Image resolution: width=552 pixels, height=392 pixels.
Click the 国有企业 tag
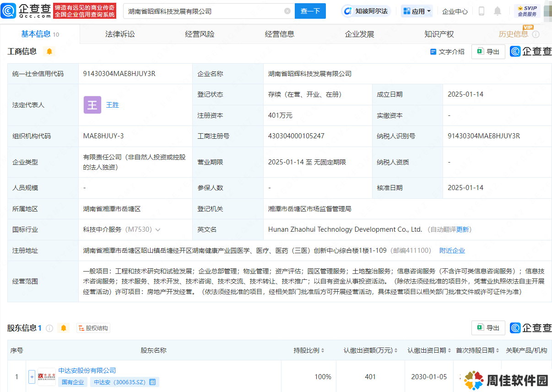click(73, 382)
